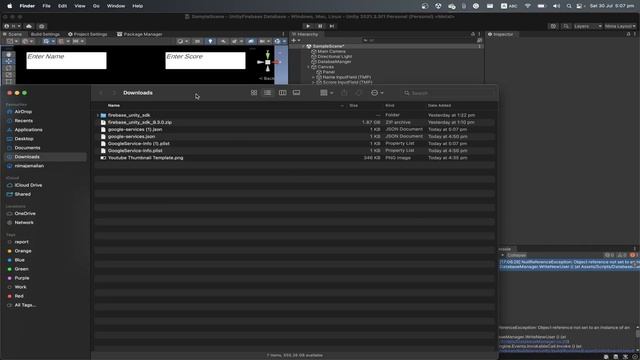Viewport: 640px width, 360px height.
Task: Open Unity Hierarchy tab
Action: [305, 34]
